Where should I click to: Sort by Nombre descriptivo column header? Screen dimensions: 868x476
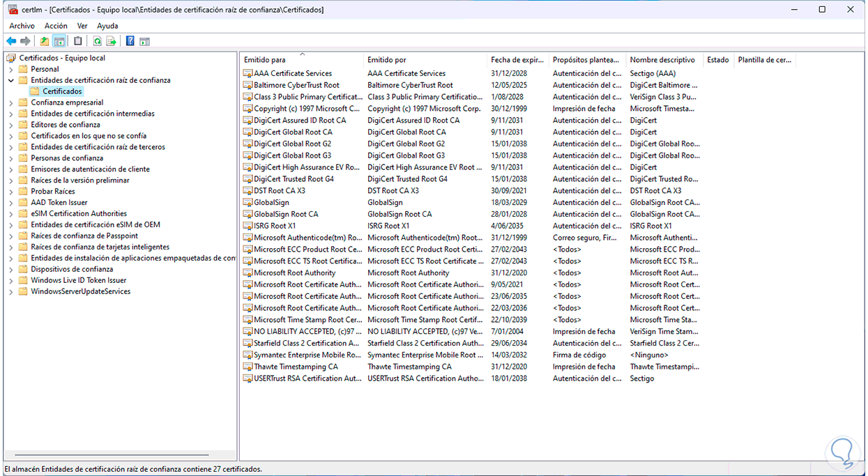(664, 60)
